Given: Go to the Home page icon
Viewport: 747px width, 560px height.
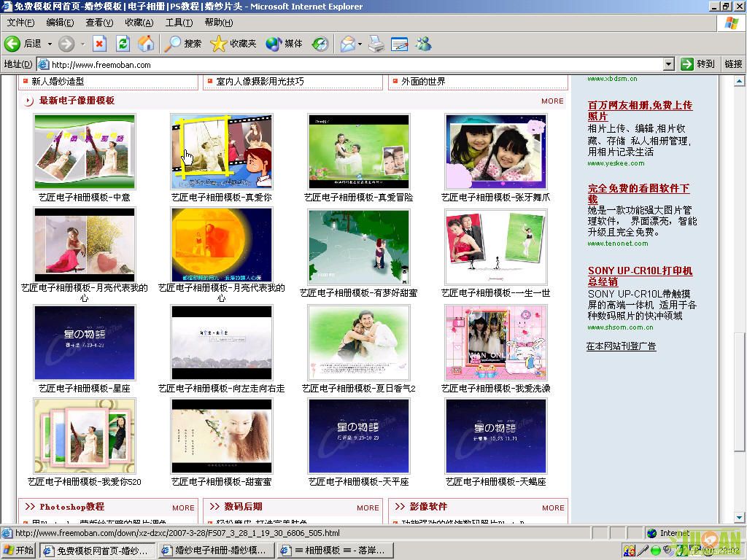Looking at the screenshot, I should [x=146, y=44].
